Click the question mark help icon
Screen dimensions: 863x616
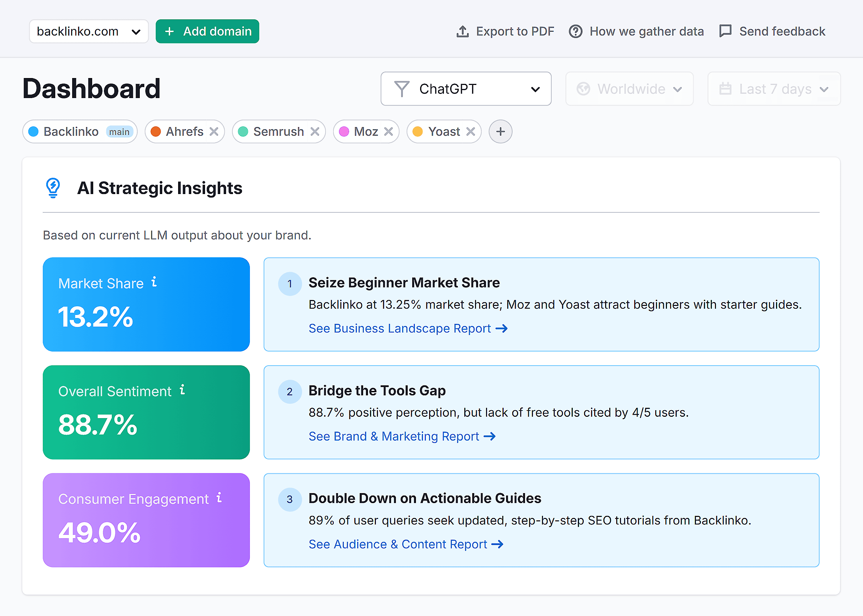click(x=575, y=31)
